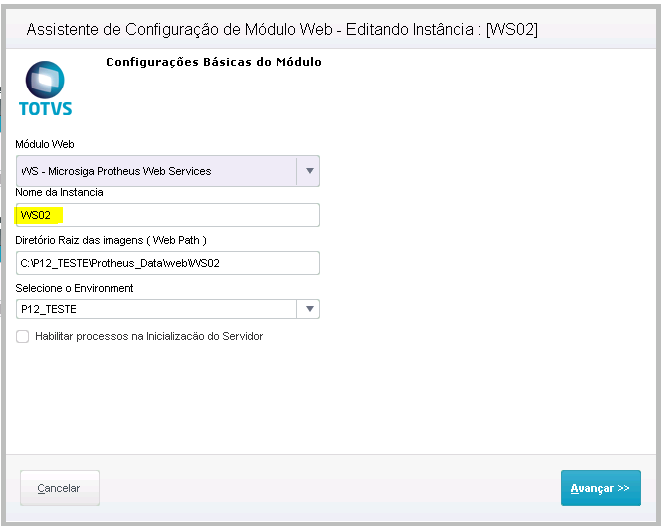Screen dimensions: 661x529
Task: Click the TOTVS wordmark under the logo
Action: coord(46,108)
